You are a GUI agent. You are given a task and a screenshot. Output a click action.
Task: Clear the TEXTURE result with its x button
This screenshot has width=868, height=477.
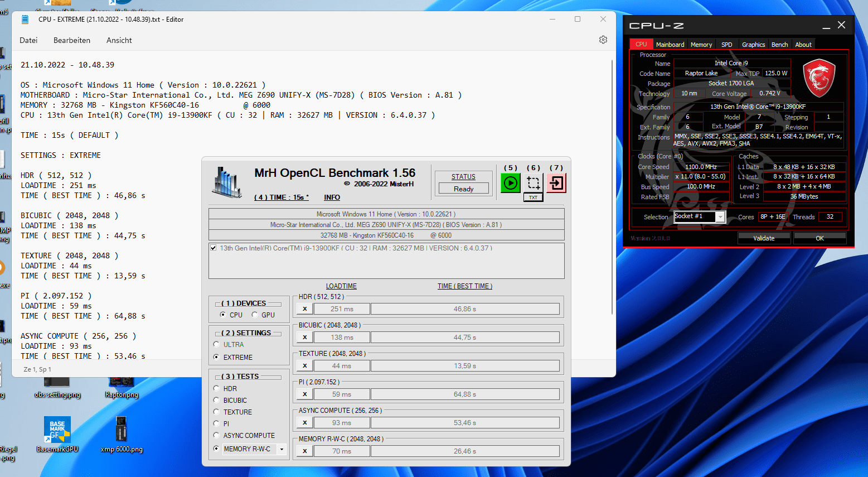click(304, 366)
